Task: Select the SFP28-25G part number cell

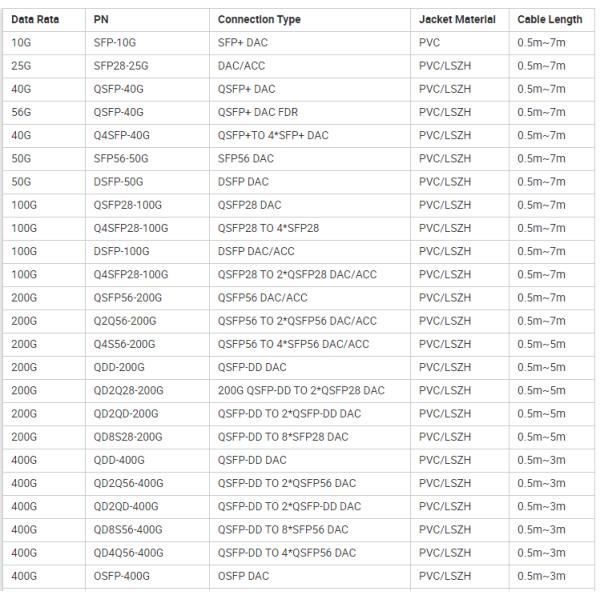Action: coord(122,66)
